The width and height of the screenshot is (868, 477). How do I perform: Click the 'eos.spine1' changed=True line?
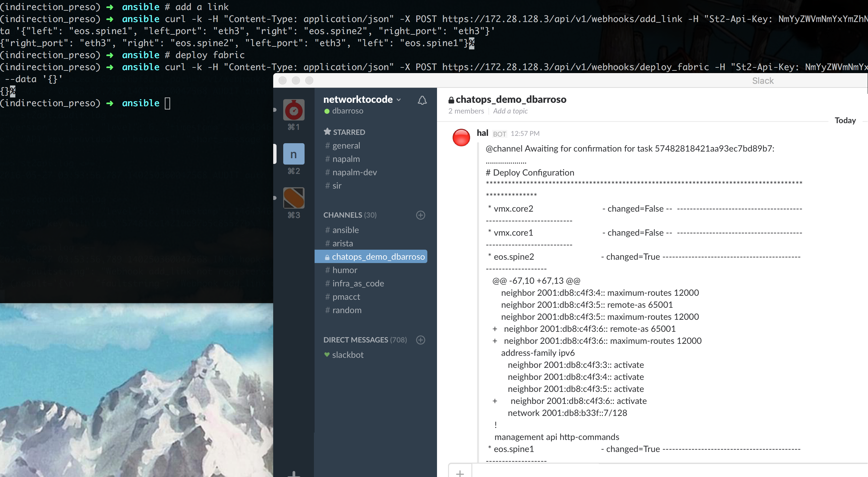[x=644, y=449]
